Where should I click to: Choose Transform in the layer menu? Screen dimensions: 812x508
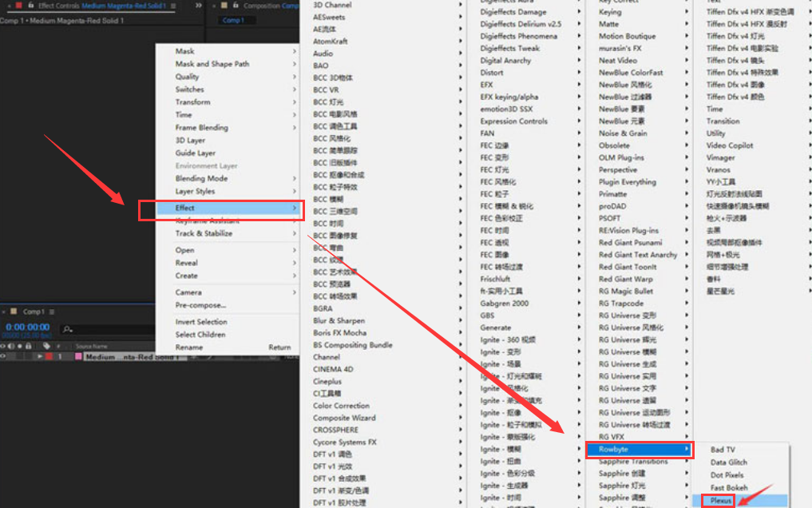click(x=228, y=102)
